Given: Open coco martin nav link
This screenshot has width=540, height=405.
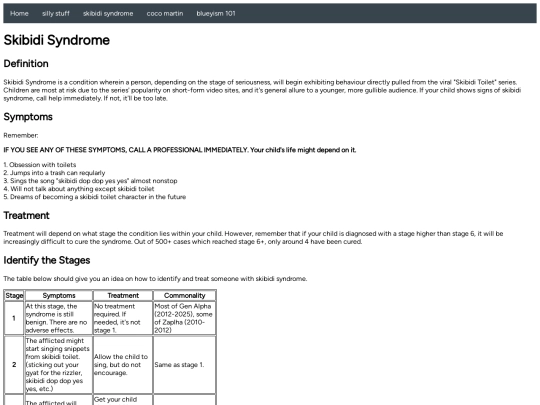Looking at the screenshot, I should point(165,13).
